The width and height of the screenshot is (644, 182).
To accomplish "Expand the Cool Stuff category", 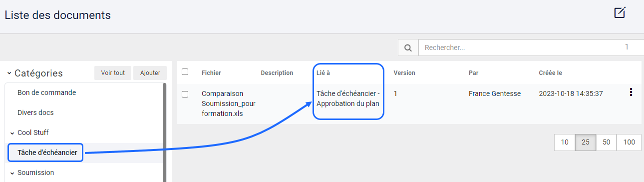I will coord(12,133).
